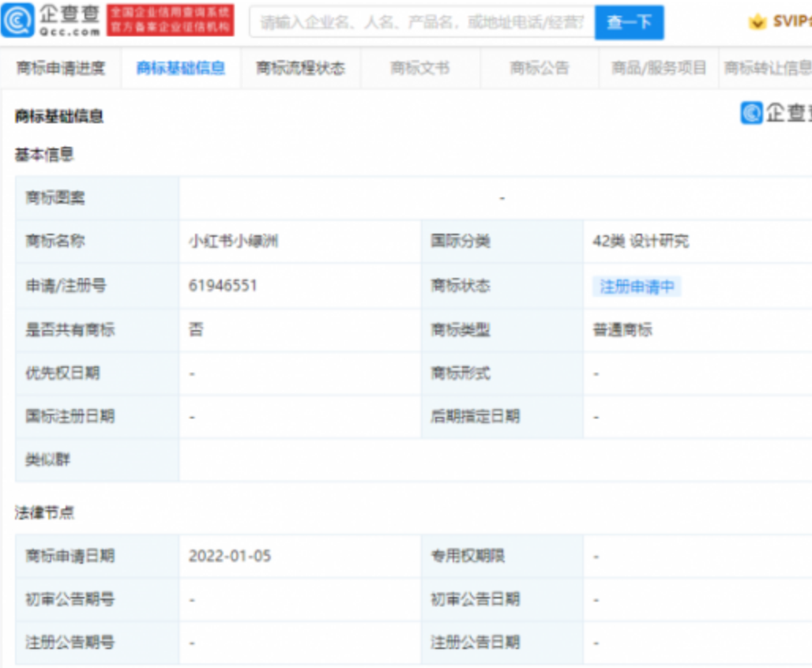Click the company name search input field
812x668 pixels.
pos(422,22)
